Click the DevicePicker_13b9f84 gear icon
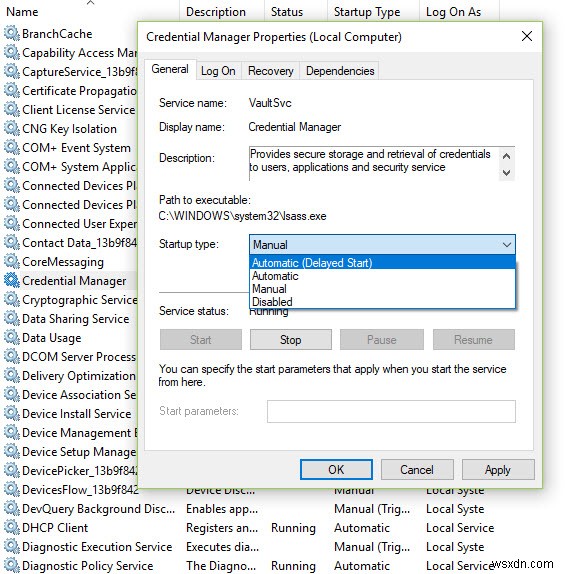 coord(12,470)
